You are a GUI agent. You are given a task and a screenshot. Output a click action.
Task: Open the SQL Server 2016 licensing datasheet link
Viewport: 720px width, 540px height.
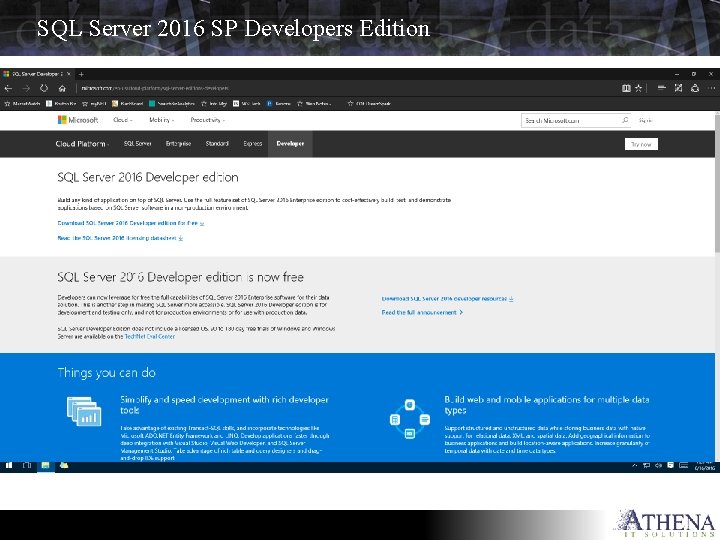[120, 238]
